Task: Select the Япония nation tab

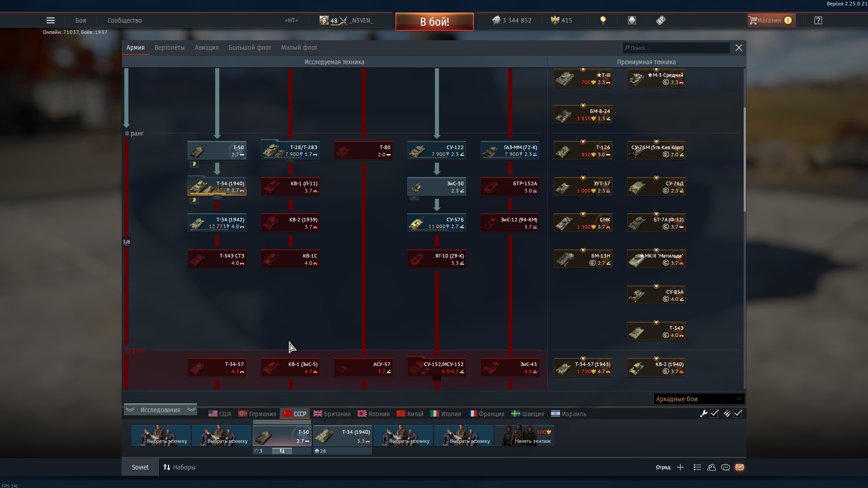Action: (373, 414)
